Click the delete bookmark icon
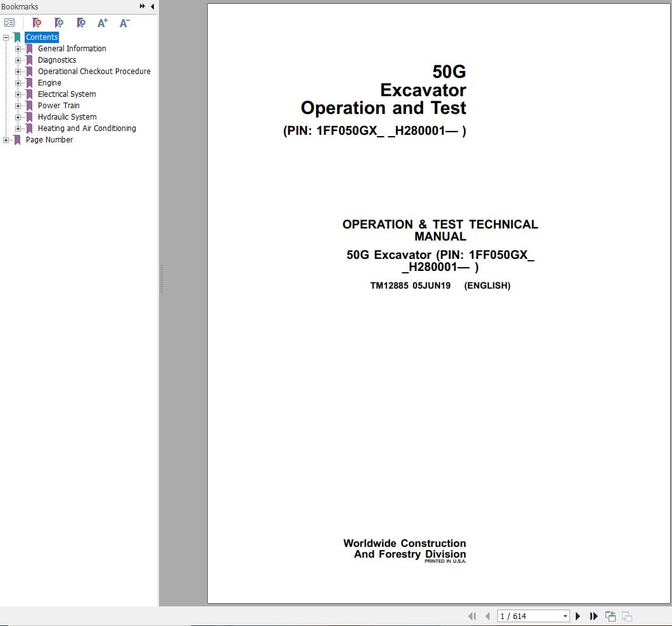 37,23
